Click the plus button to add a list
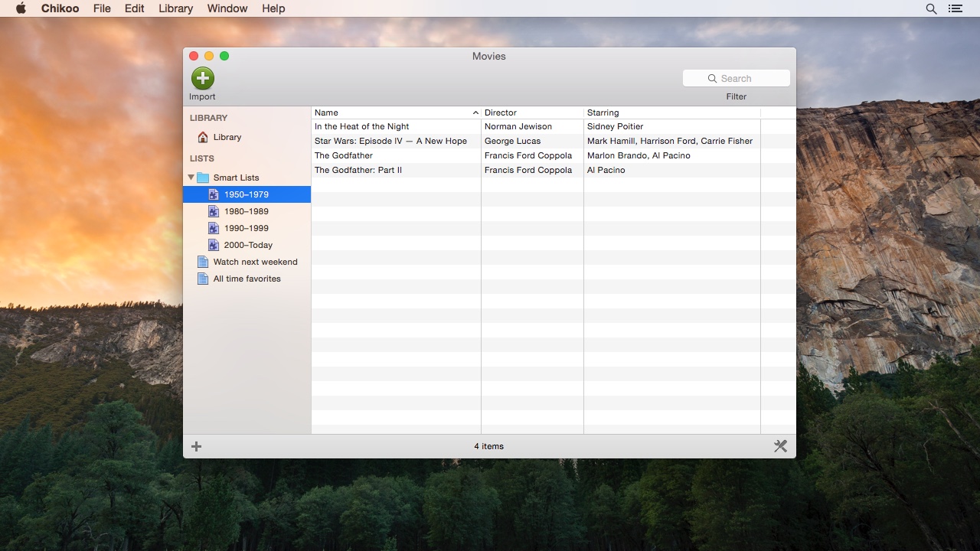The height and width of the screenshot is (551, 980). click(x=196, y=445)
